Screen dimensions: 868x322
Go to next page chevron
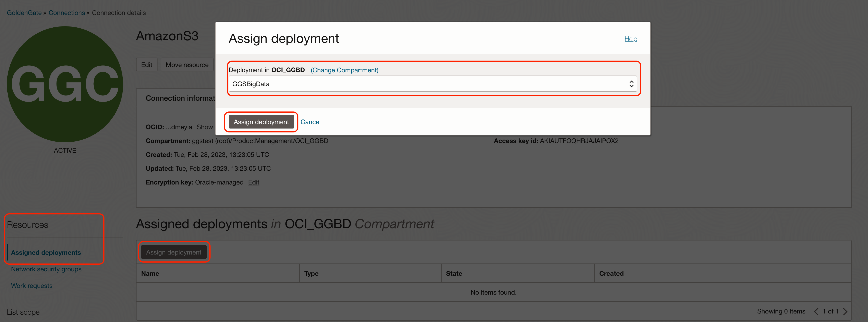click(x=845, y=312)
